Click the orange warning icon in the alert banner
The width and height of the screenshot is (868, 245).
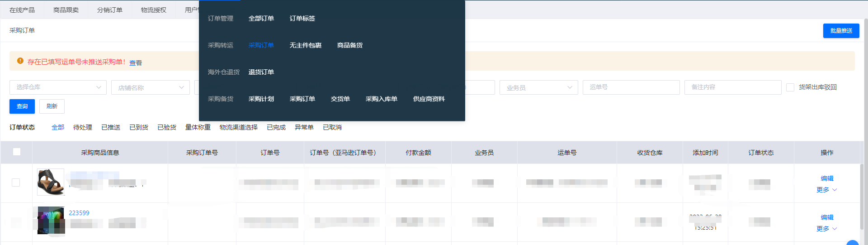pos(20,61)
